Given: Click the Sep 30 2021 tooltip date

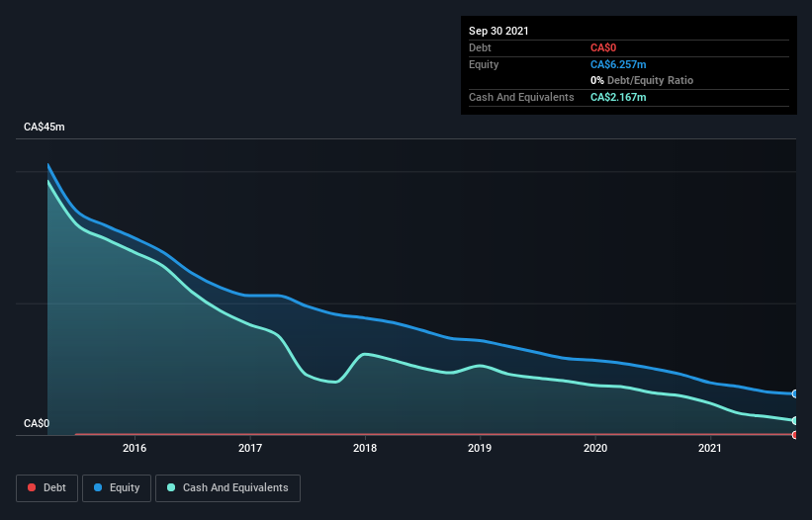Looking at the screenshot, I should click(x=498, y=31).
